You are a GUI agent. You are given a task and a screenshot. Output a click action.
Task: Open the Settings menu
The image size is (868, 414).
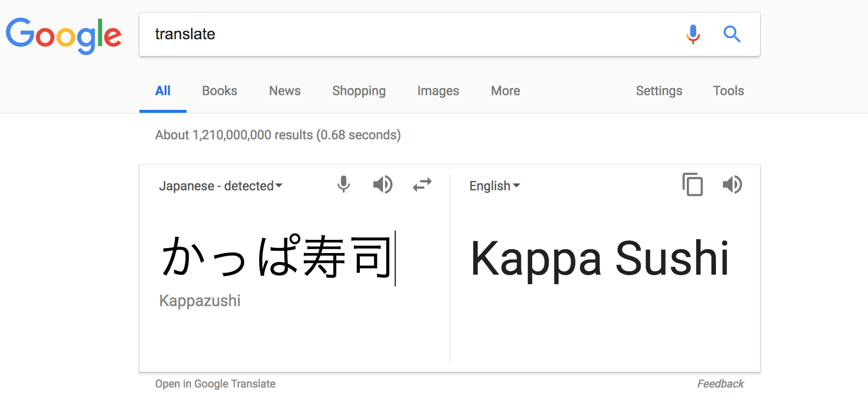(x=659, y=91)
